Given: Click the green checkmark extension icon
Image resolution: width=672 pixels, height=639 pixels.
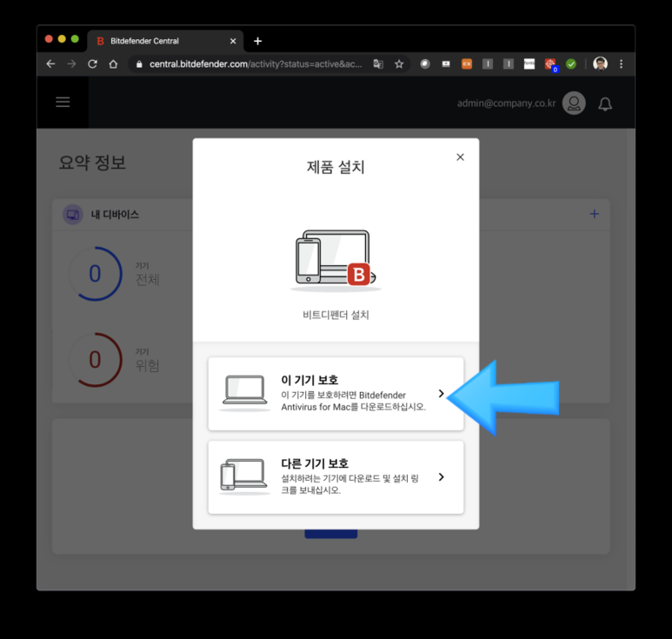Looking at the screenshot, I should pyautogui.click(x=571, y=64).
